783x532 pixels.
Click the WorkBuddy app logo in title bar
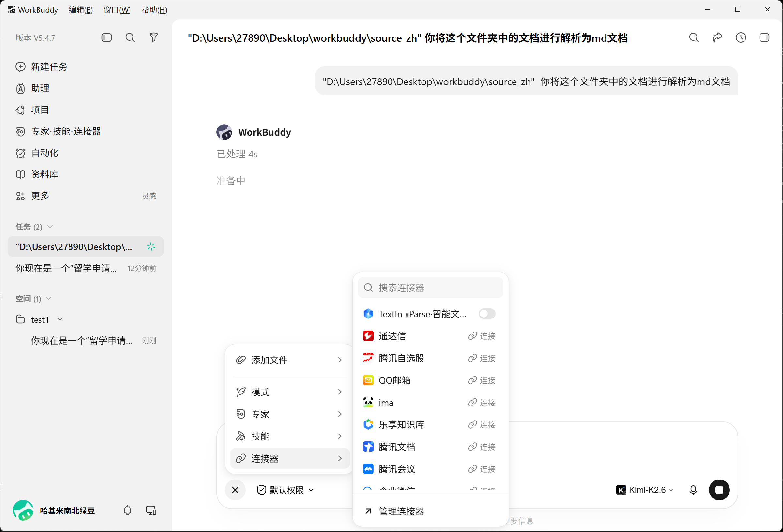[11, 10]
